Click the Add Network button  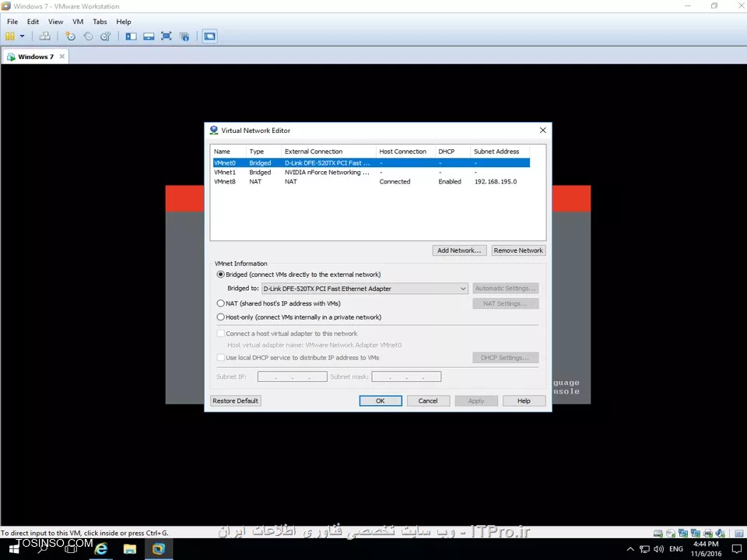coord(459,250)
